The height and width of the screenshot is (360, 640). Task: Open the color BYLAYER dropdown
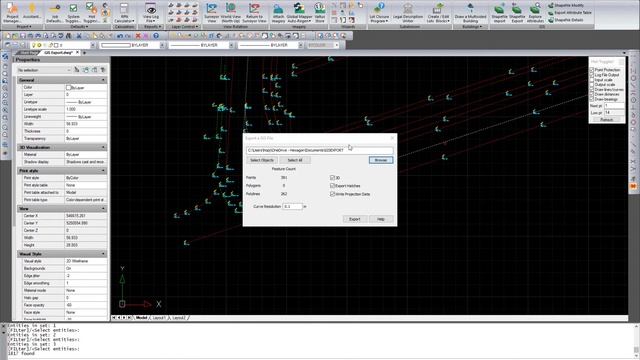[162, 45]
